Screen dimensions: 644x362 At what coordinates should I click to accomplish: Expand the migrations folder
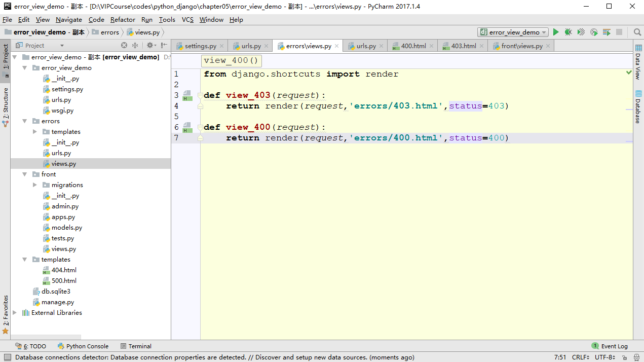pos(35,185)
